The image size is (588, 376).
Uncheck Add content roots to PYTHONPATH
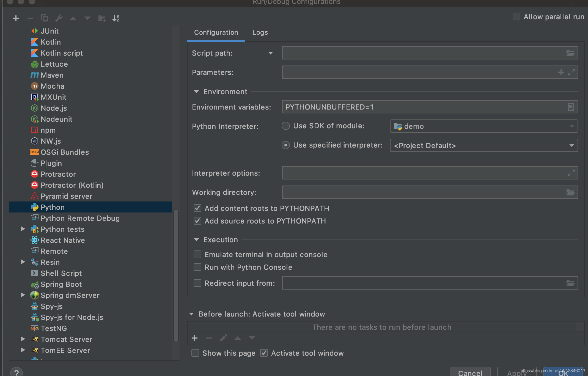click(197, 208)
